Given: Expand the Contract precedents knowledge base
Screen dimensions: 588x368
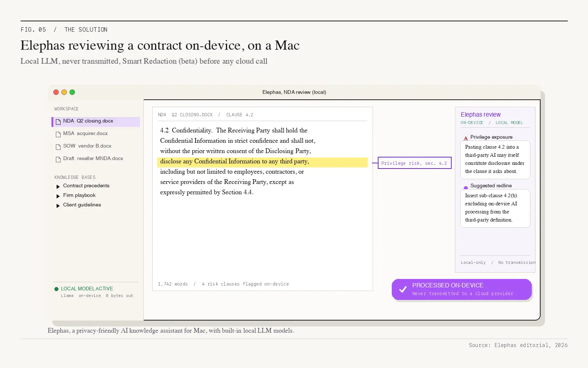Looking at the screenshot, I should coord(58,187).
